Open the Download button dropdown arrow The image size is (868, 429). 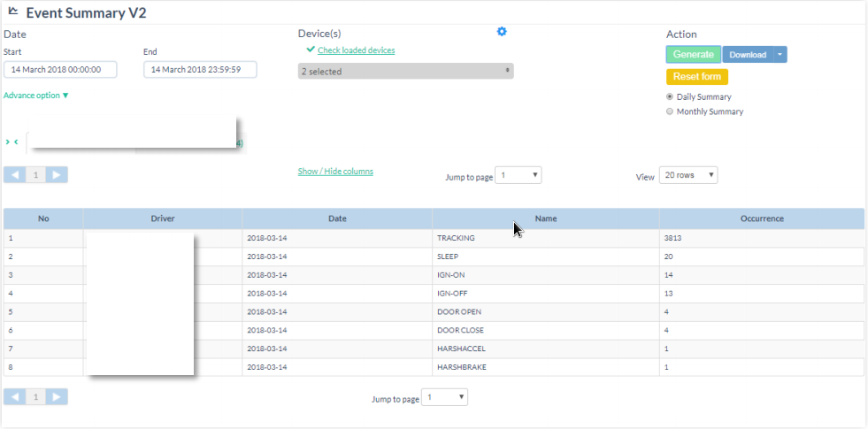[x=780, y=55]
